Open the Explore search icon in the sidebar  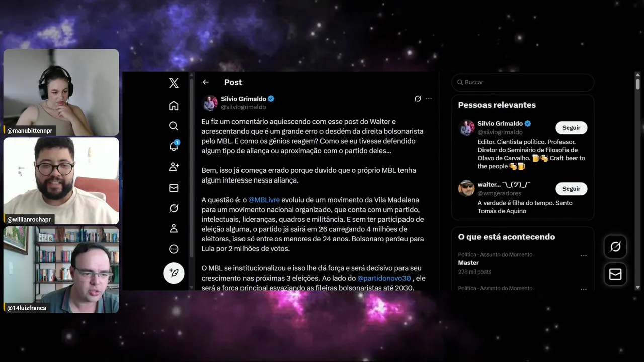point(174,126)
